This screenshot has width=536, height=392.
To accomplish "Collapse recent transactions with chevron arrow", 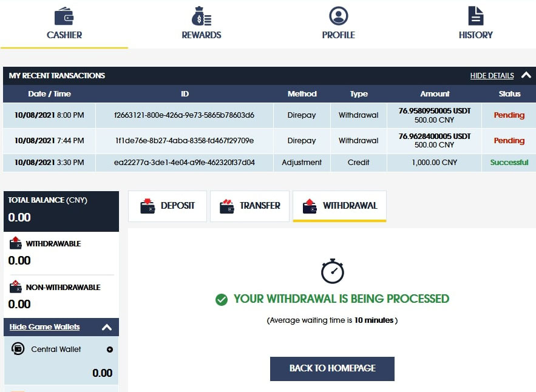I will tap(525, 76).
